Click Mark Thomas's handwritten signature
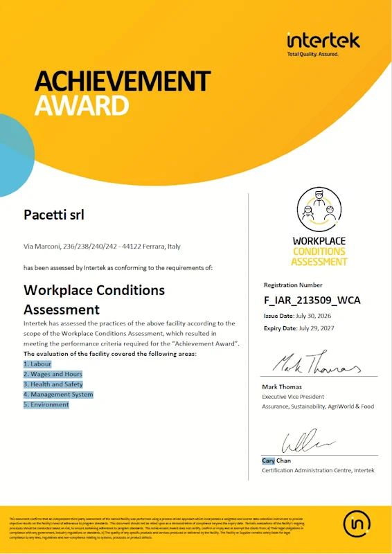Image resolution: width=392 pixels, height=554 pixels. click(317, 362)
